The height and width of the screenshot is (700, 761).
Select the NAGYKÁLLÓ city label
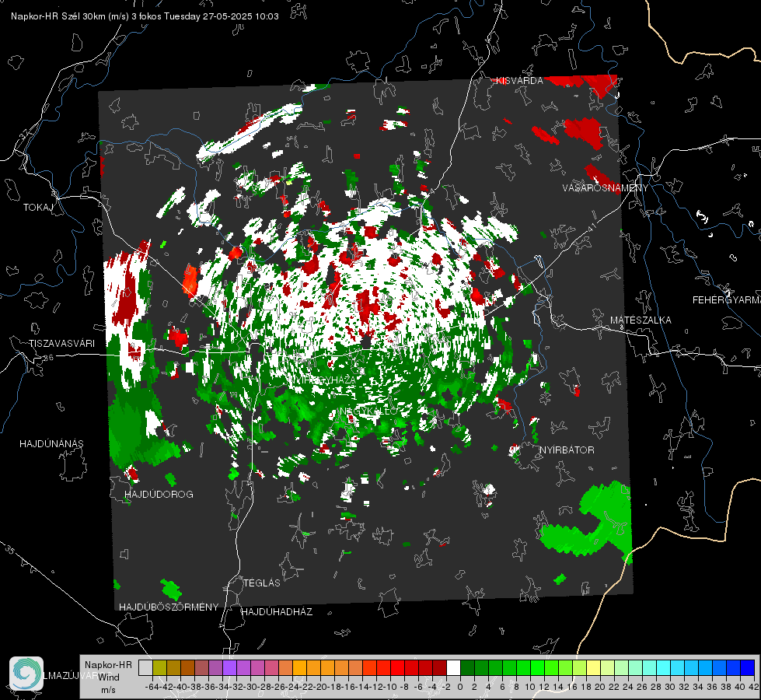(369, 411)
